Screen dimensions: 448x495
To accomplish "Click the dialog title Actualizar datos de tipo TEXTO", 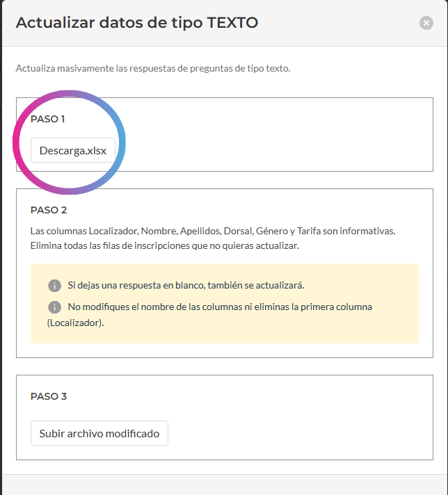I will click(137, 23).
